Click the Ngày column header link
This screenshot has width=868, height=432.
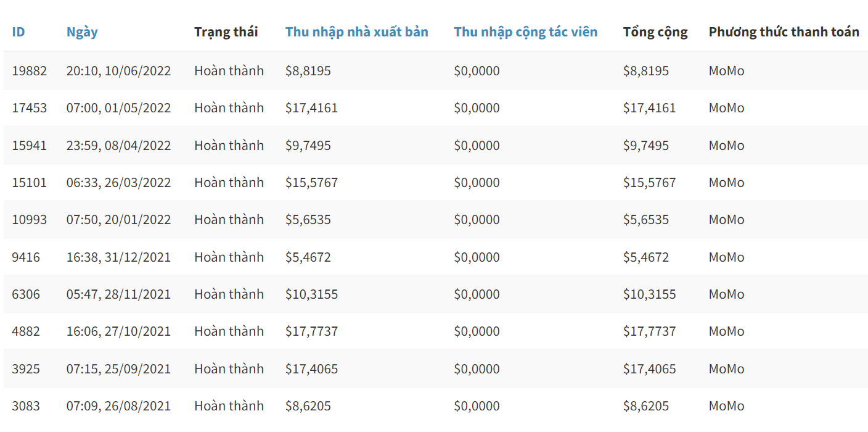pyautogui.click(x=82, y=32)
